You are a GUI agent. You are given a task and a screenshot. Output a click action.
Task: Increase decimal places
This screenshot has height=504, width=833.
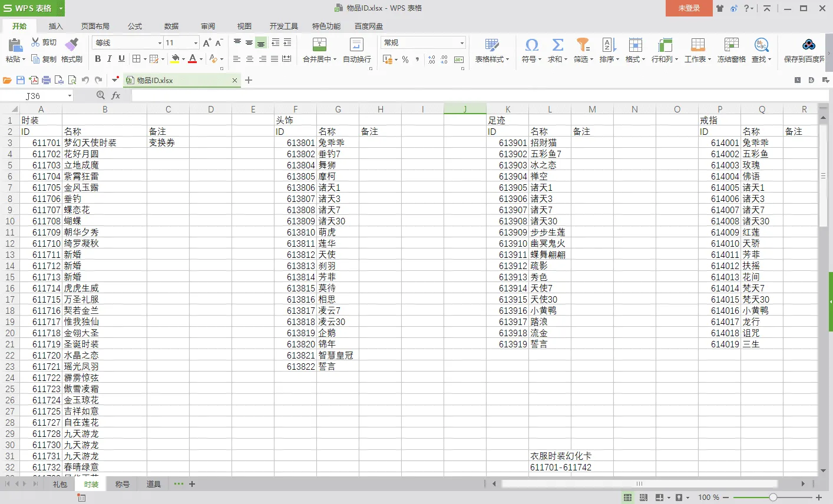[432, 59]
